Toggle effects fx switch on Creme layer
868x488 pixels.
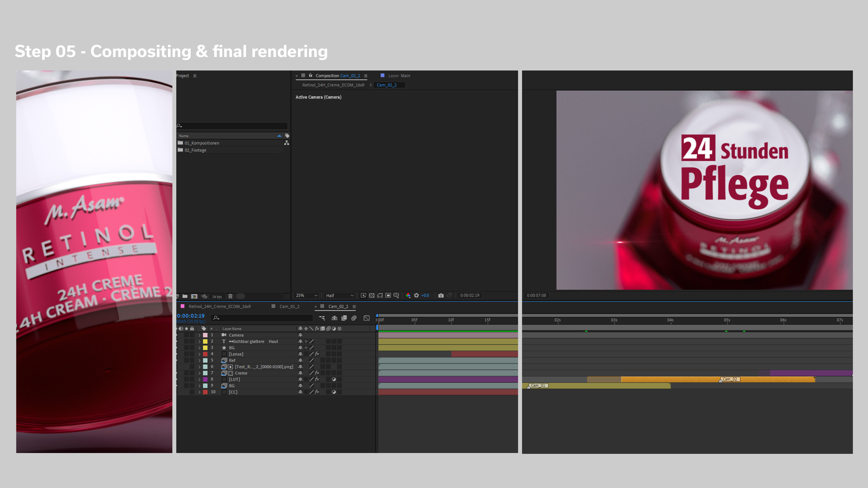click(x=317, y=373)
